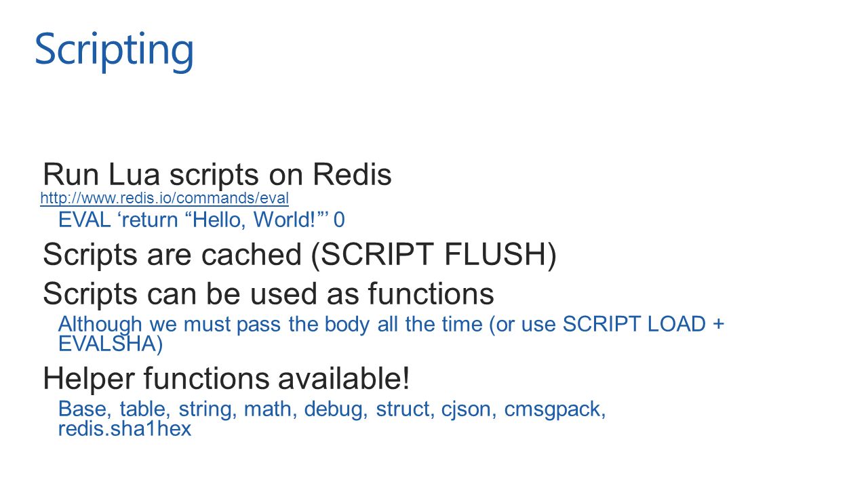Select the redis.sha1hex text

point(125,429)
